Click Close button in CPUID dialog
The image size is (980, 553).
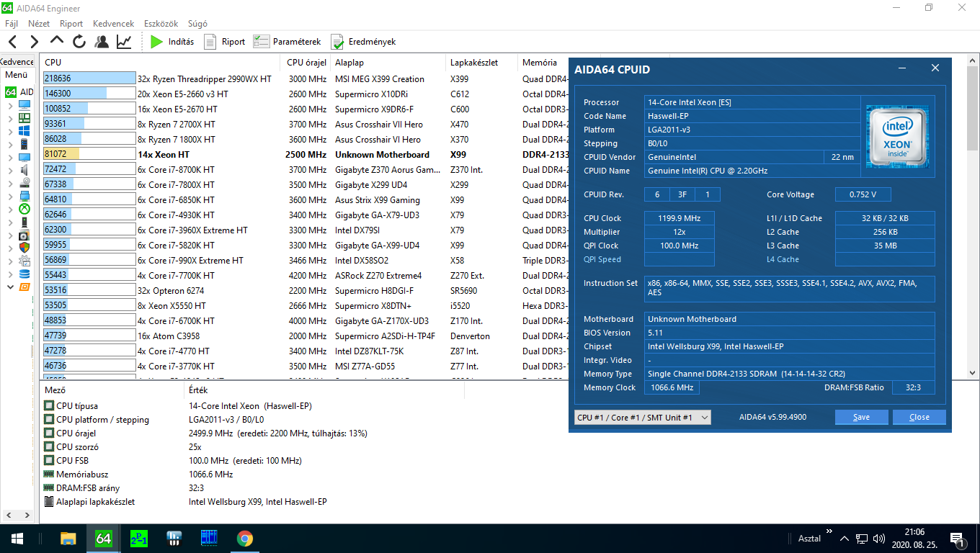[x=919, y=418]
